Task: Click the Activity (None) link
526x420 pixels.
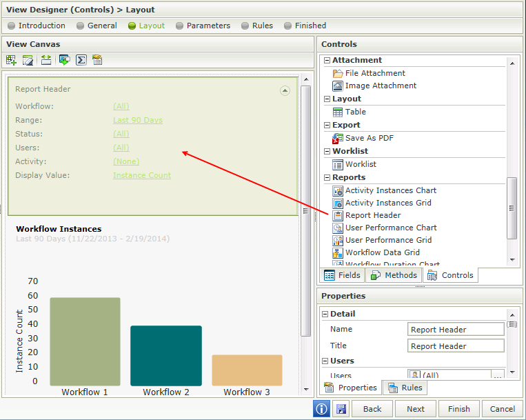Action: [x=126, y=161]
